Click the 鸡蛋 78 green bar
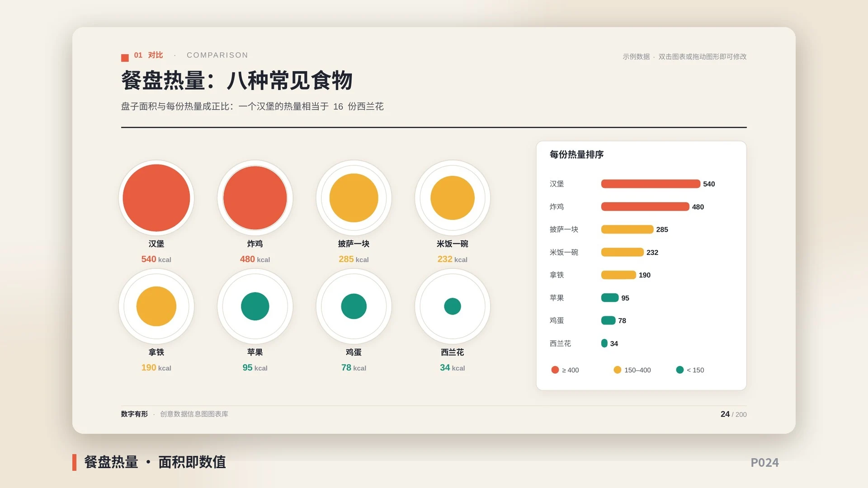The image size is (868, 488). 609,320
